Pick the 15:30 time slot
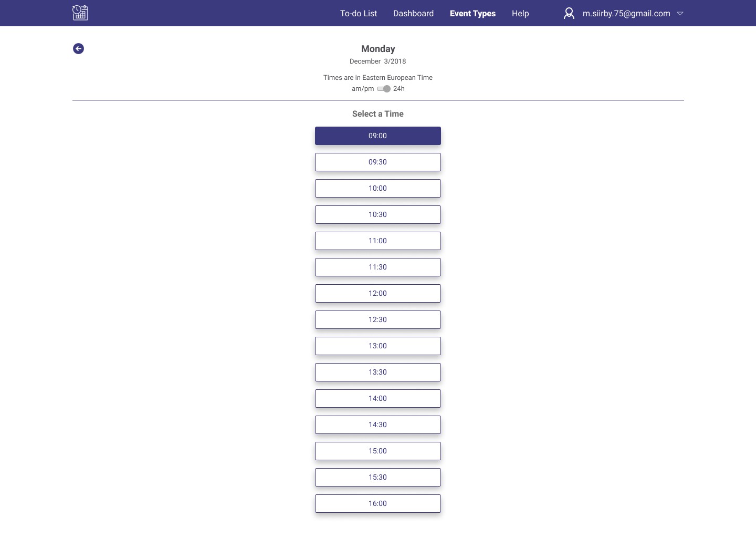The width and height of the screenshot is (756, 538). (x=378, y=477)
